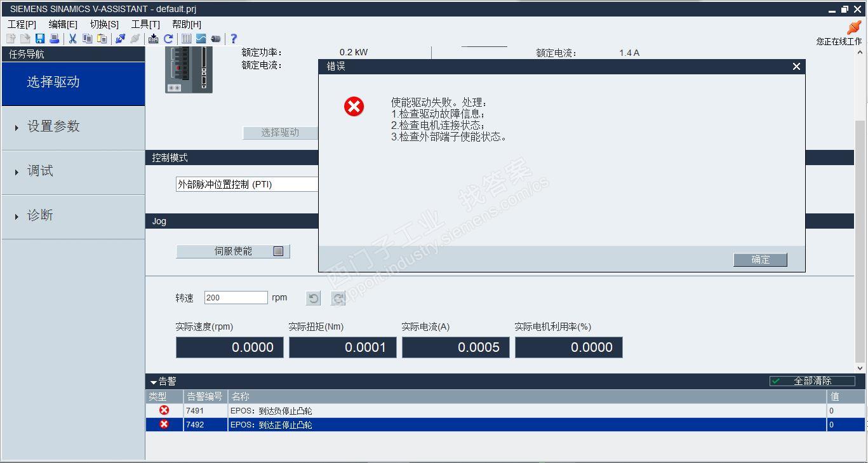
Task: Open the 工具[T] menu
Action: [x=145, y=24]
